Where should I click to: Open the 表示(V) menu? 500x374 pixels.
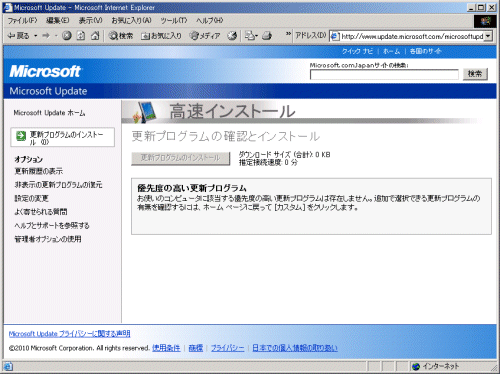[x=90, y=21]
